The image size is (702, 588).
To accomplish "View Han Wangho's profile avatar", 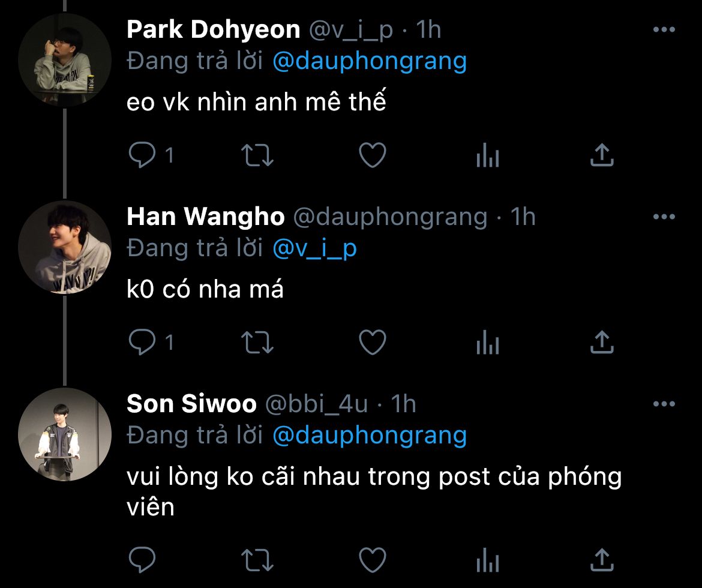I will pyautogui.click(x=65, y=247).
